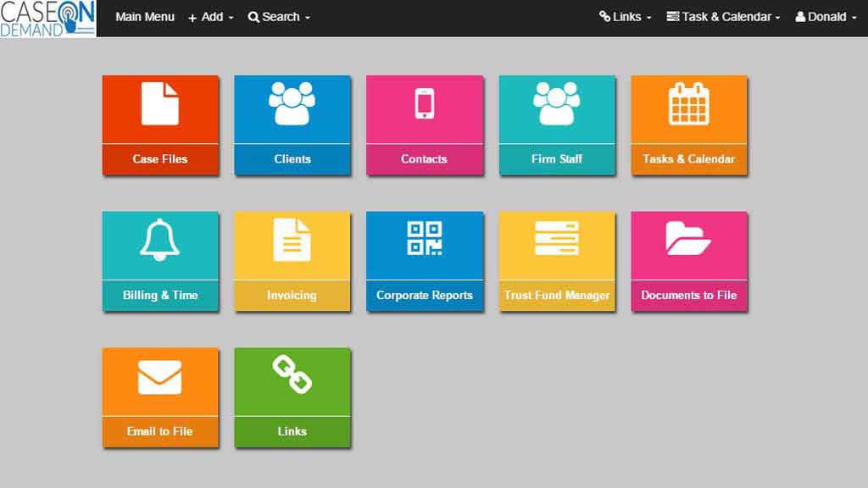Click Main Menu in the navigation bar

[145, 16]
